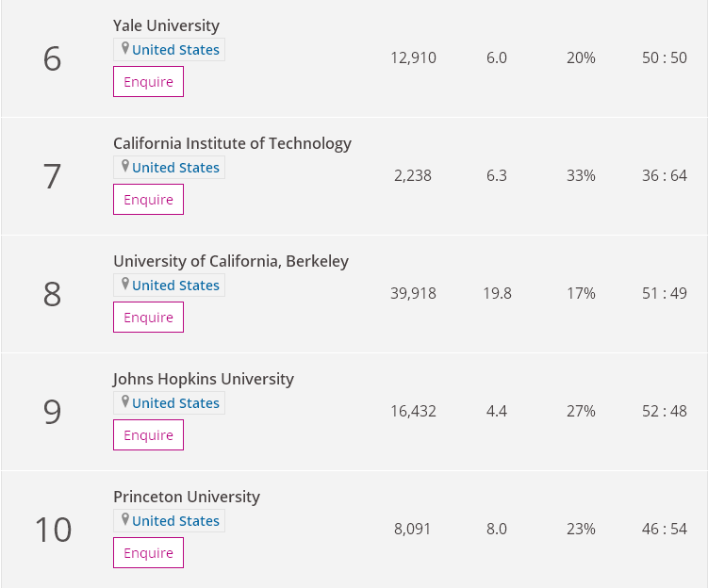Click the rank number 8 cell

(x=52, y=294)
